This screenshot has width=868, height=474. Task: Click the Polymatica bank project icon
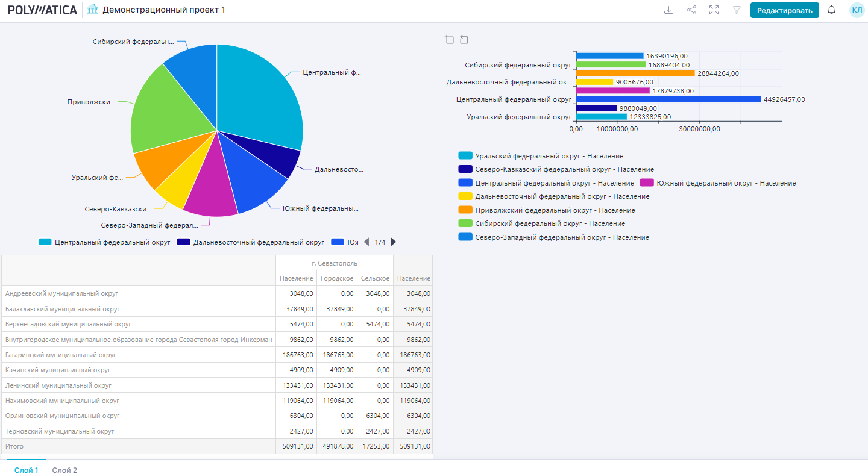[92, 10]
